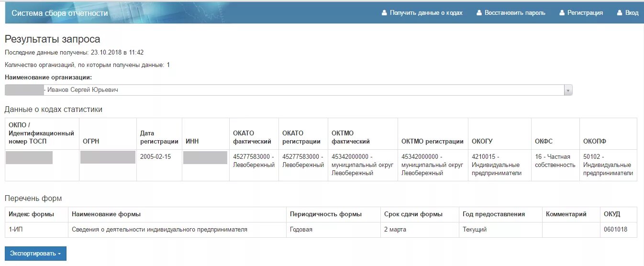This screenshot has width=644, height=266.
Task: Click the Наименование формы column header
Action: (x=177, y=214)
